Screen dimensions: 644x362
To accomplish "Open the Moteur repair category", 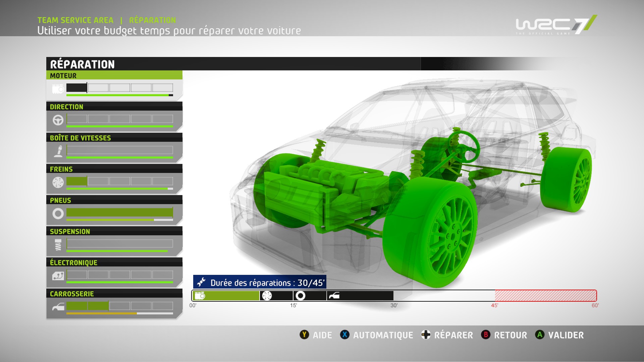I will click(x=114, y=85).
